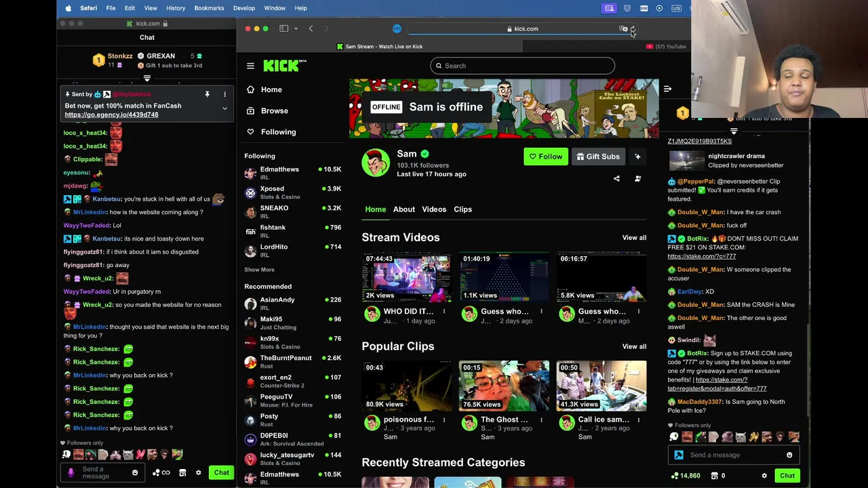Open emoji picker in right chat message box
Viewport: 868px width, 488px height.
coord(789,455)
